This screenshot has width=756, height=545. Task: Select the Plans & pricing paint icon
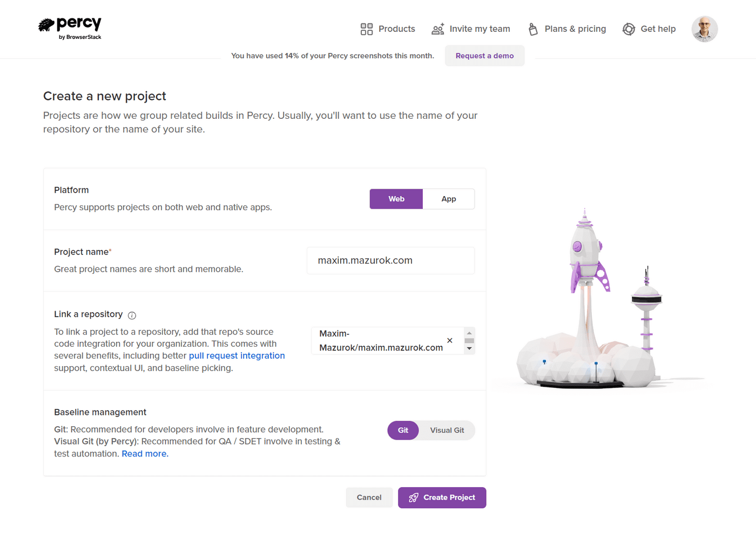(x=532, y=29)
